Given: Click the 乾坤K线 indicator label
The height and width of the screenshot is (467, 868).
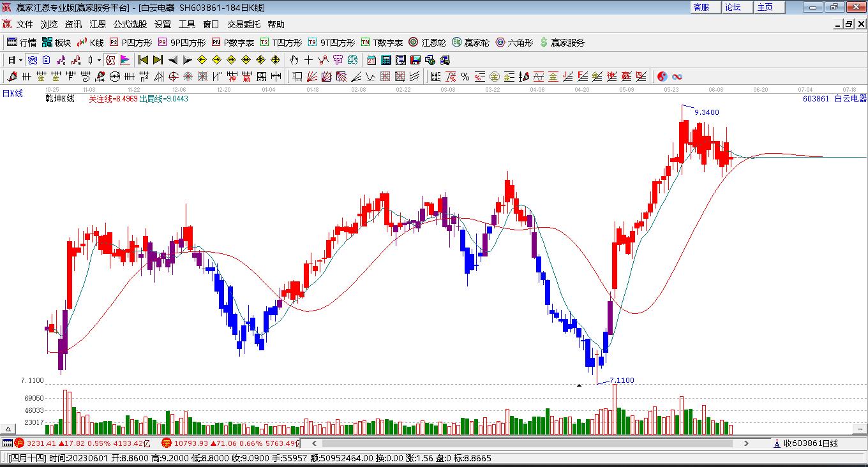Looking at the screenshot, I should pyautogui.click(x=60, y=99).
